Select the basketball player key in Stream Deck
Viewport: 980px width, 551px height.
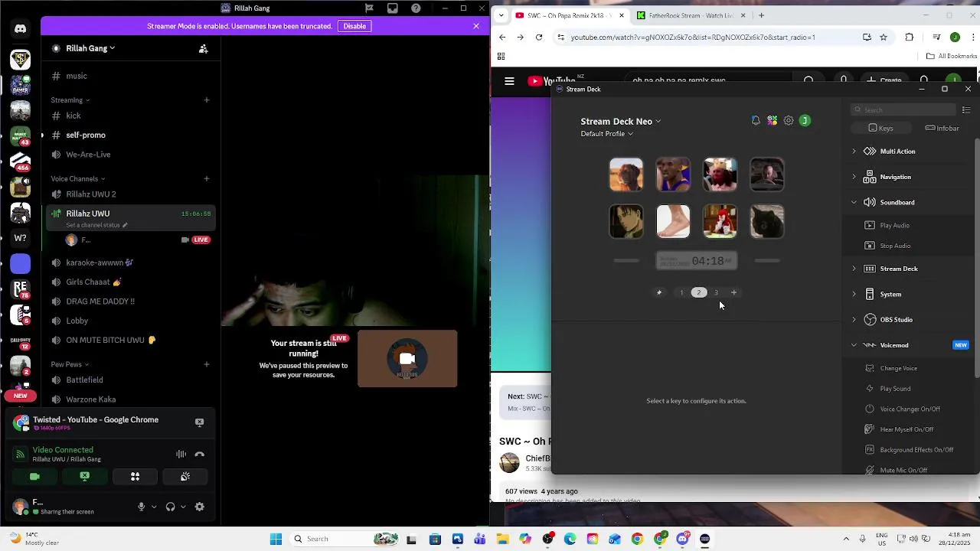click(673, 174)
